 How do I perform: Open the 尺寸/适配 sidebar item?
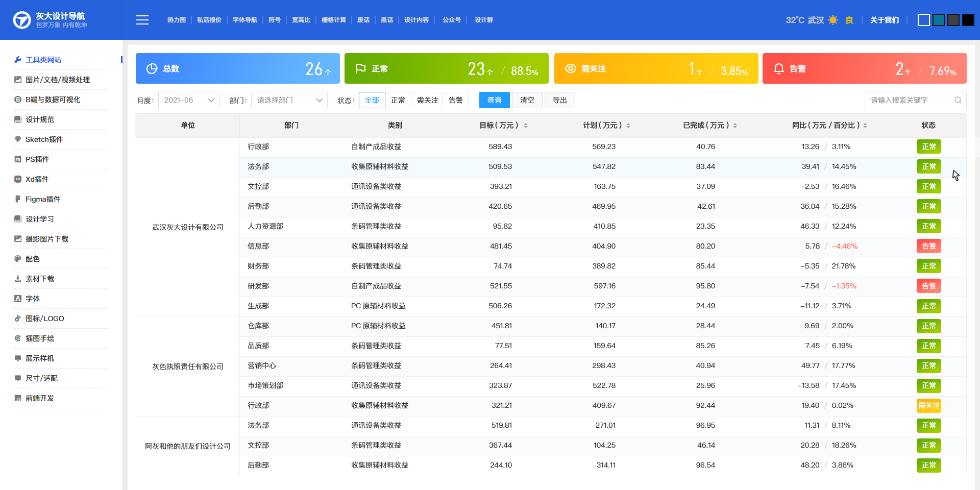coord(42,378)
